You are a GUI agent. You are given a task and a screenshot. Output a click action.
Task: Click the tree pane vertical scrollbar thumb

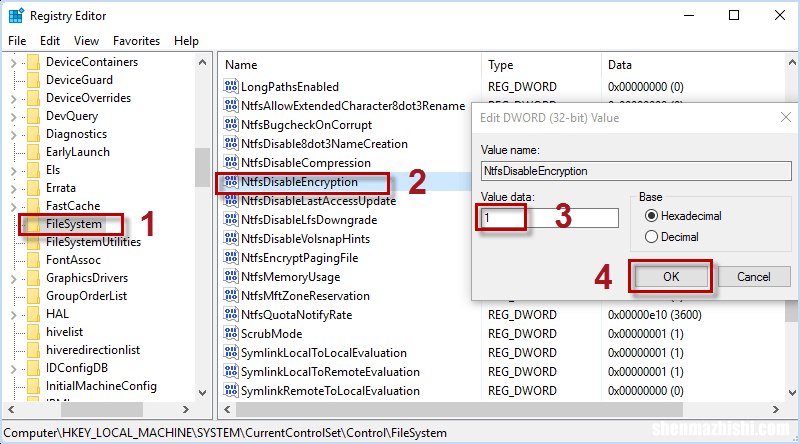click(203, 167)
